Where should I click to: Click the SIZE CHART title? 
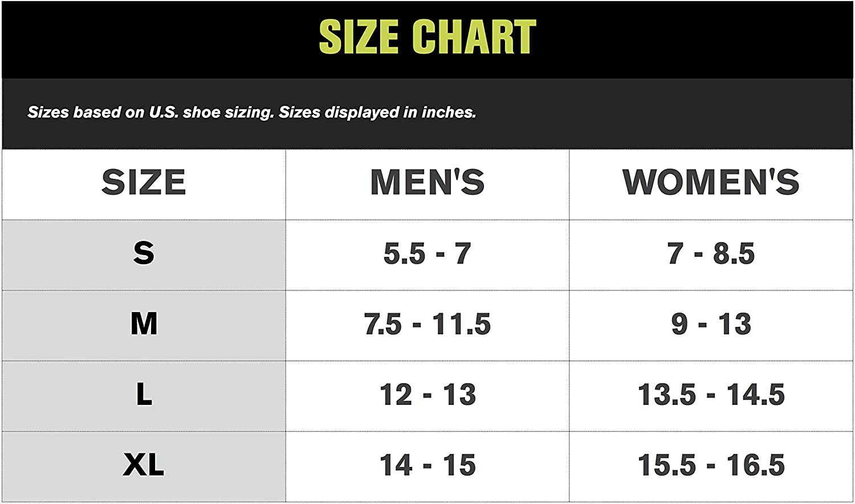(427, 37)
